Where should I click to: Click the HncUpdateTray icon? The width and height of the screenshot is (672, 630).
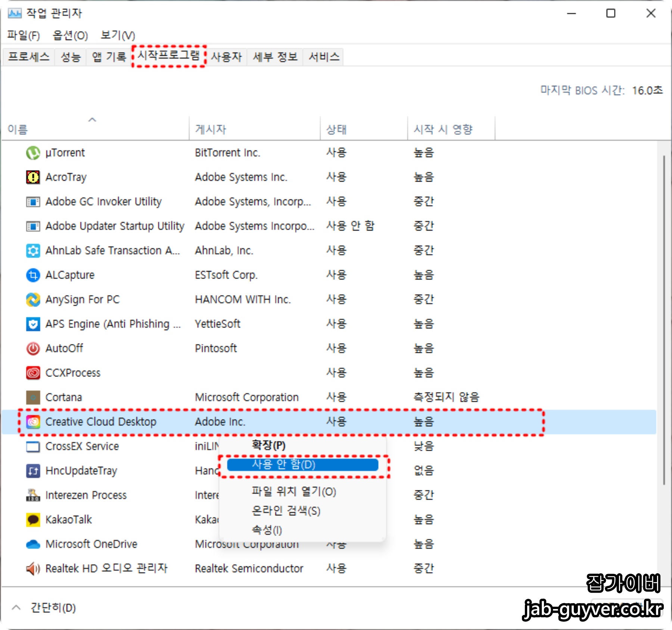33,471
